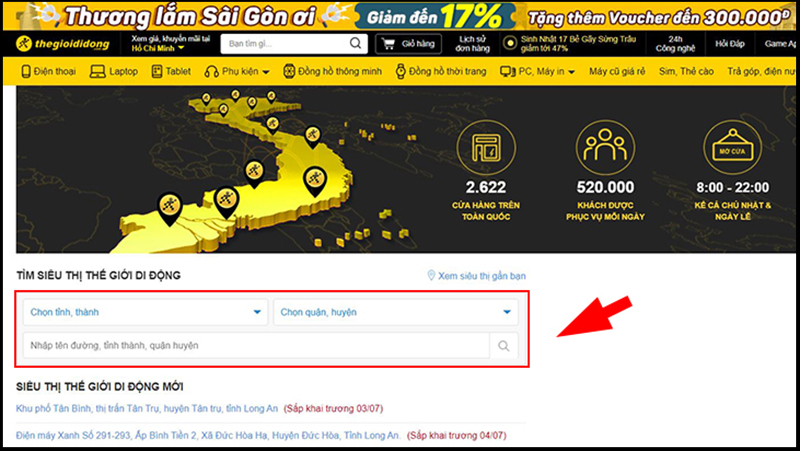Open Khu phố Tân Bình store link
The image size is (800, 451).
click(147, 408)
